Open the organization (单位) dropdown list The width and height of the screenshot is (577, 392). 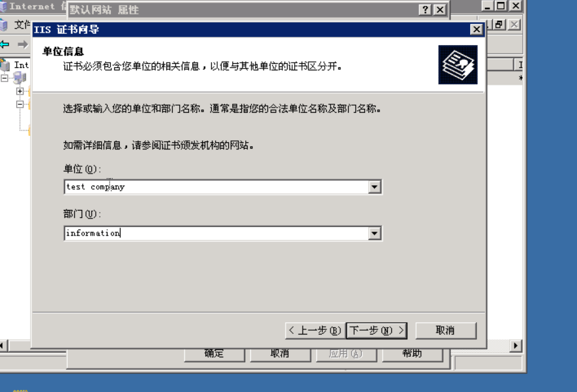(374, 187)
